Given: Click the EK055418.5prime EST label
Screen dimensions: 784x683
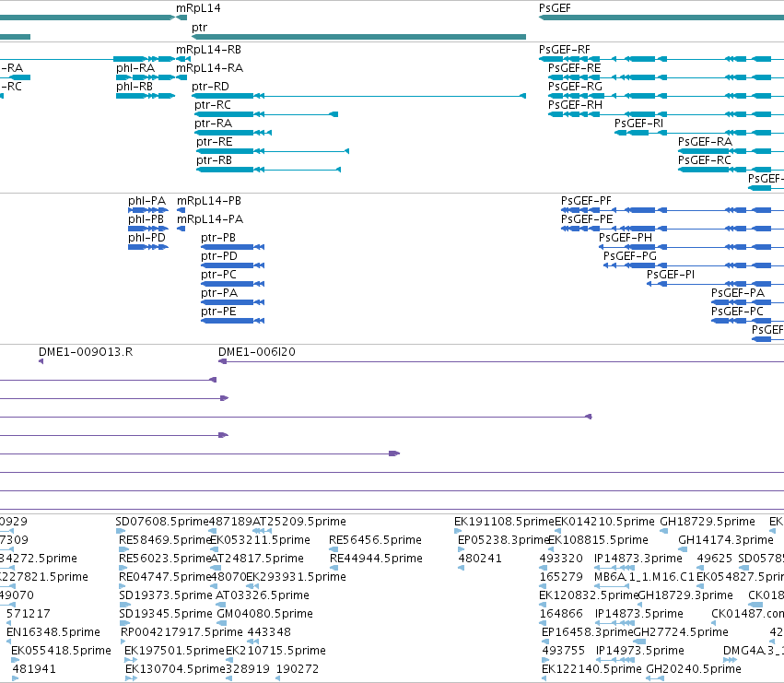Looking at the screenshot, I should click(x=61, y=651).
